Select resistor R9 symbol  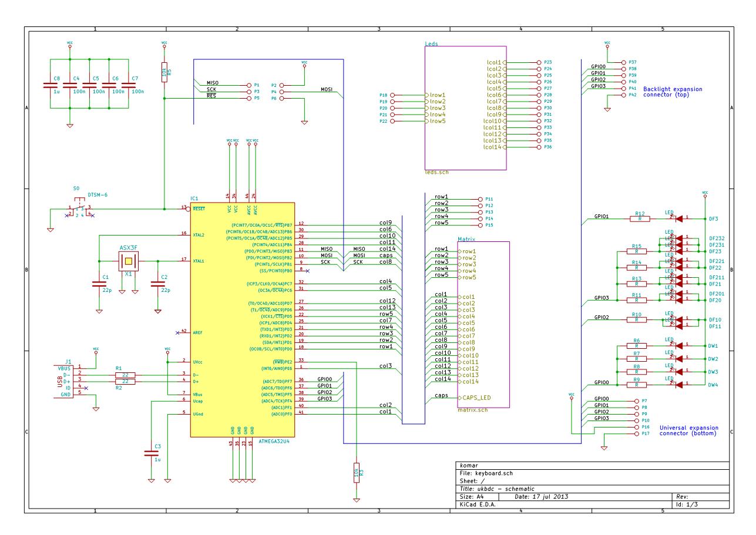click(x=636, y=385)
